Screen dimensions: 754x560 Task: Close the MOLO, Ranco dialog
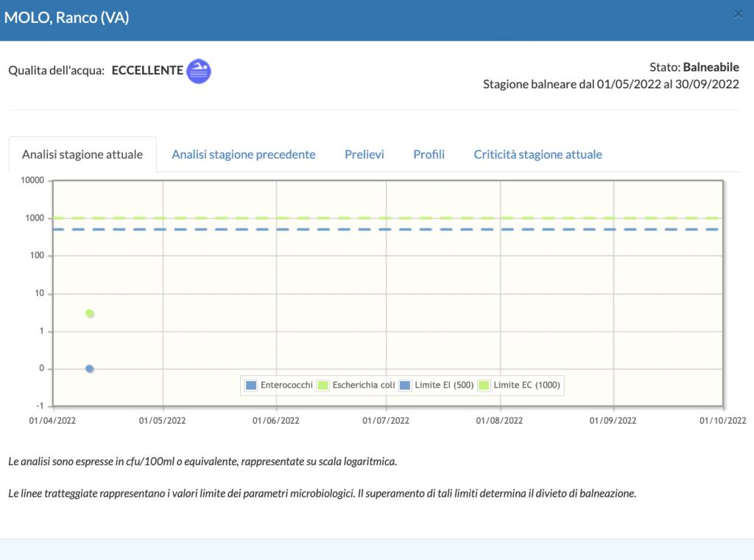click(x=738, y=14)
